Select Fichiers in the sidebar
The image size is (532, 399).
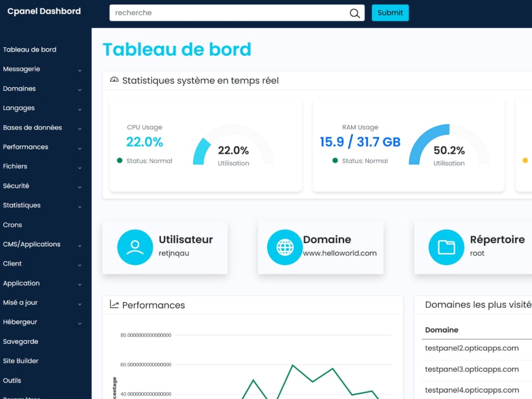point(15,166)
